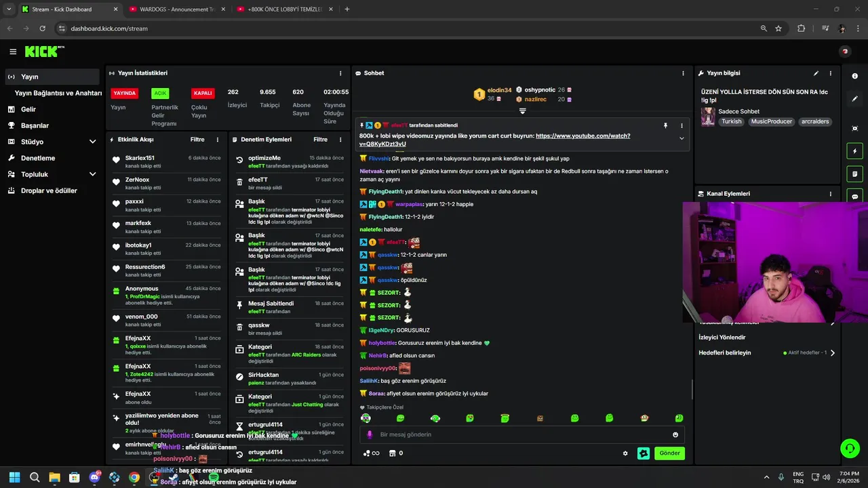Open Etkinlik Akışı three-dot menu

tap(218, 140)
